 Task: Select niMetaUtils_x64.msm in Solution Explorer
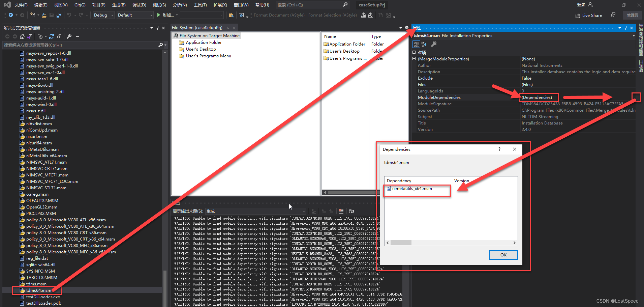point(47,156)
